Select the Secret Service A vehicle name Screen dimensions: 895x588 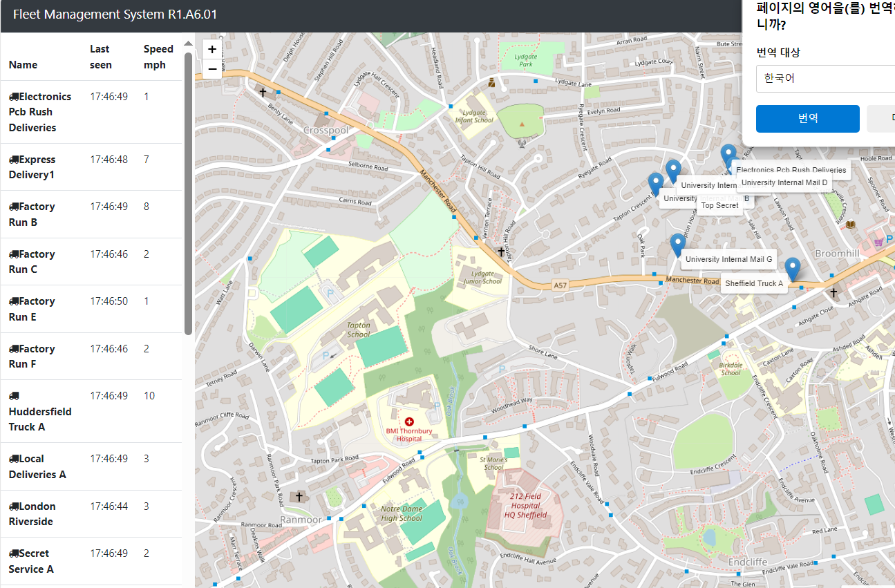[32, 561]
